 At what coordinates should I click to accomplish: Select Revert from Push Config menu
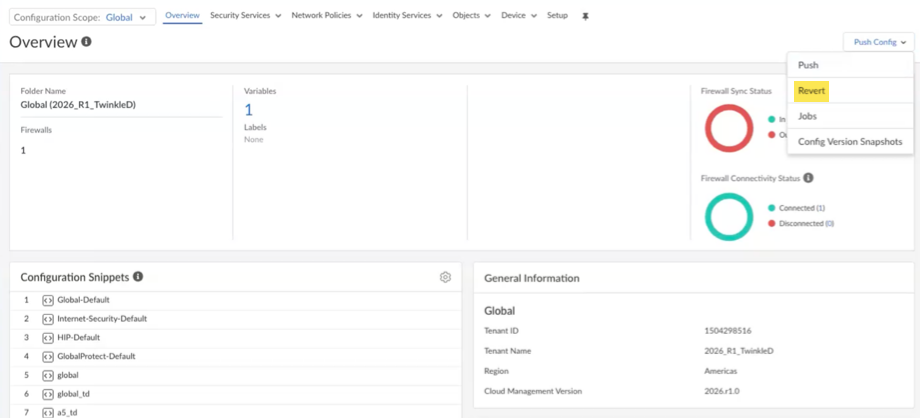coord(812,91)
